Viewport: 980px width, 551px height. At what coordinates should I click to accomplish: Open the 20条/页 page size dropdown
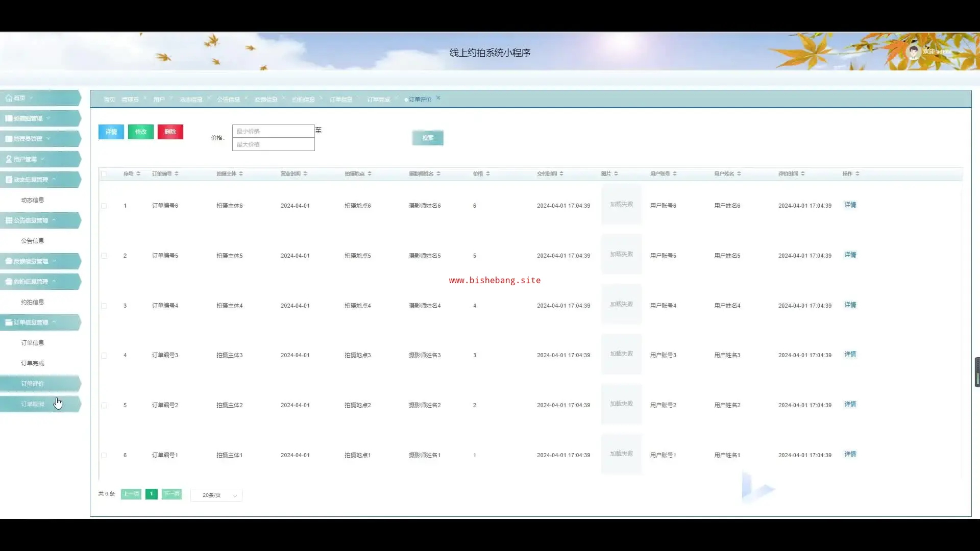[x=216, y=495]
